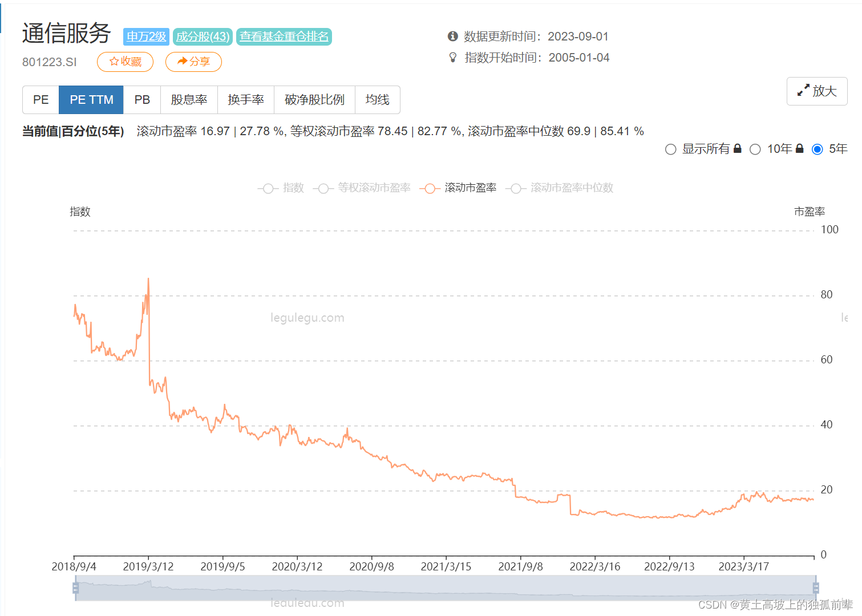Select the 5年 time range radio
Viewport: 862px width, 616px height.
tap(818, 149)
